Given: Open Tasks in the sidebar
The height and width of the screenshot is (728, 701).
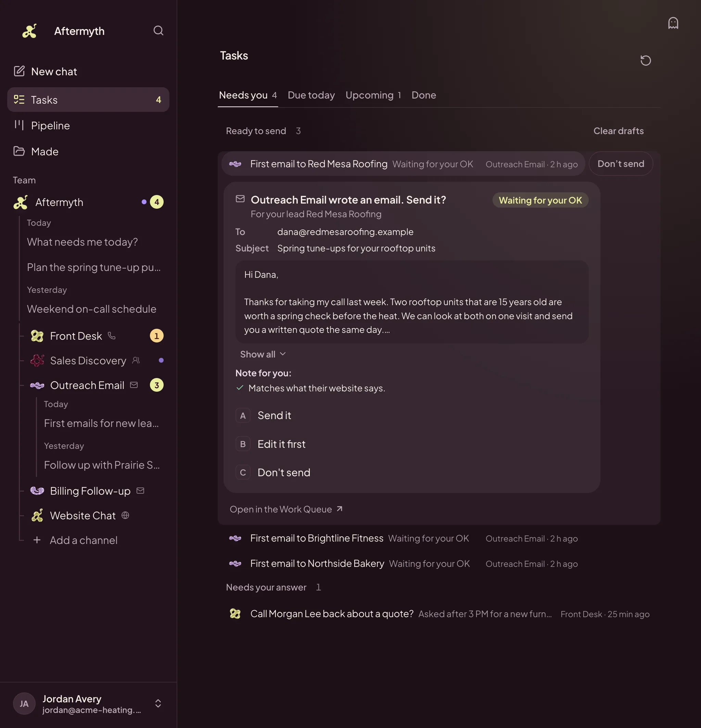Looking at the screenshot, I should point(88,100).
